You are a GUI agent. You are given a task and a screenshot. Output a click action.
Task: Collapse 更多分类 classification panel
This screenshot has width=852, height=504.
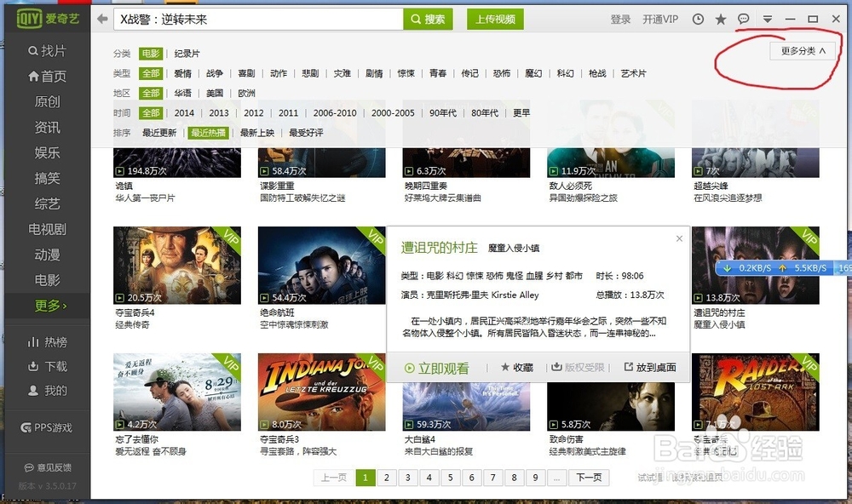pos(802,50)
